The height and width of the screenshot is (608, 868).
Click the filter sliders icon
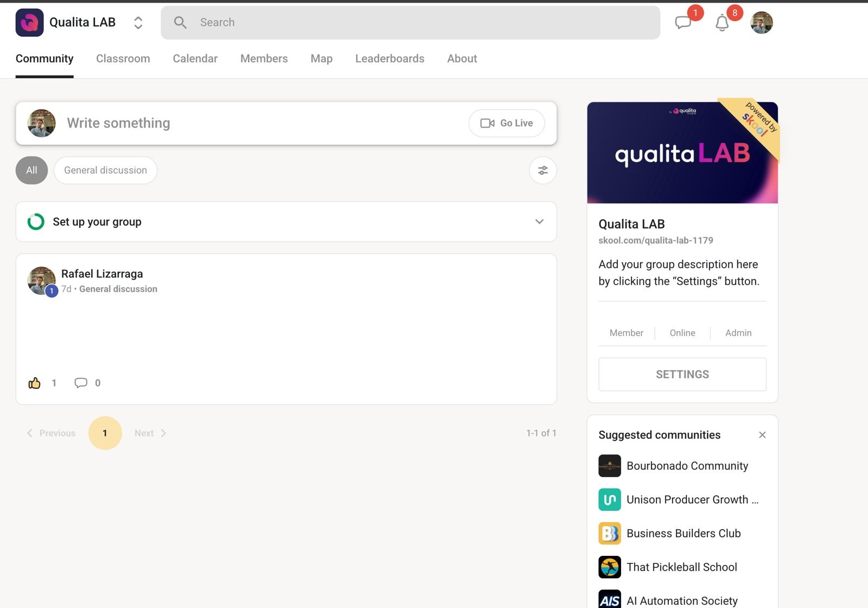[542, 170]
